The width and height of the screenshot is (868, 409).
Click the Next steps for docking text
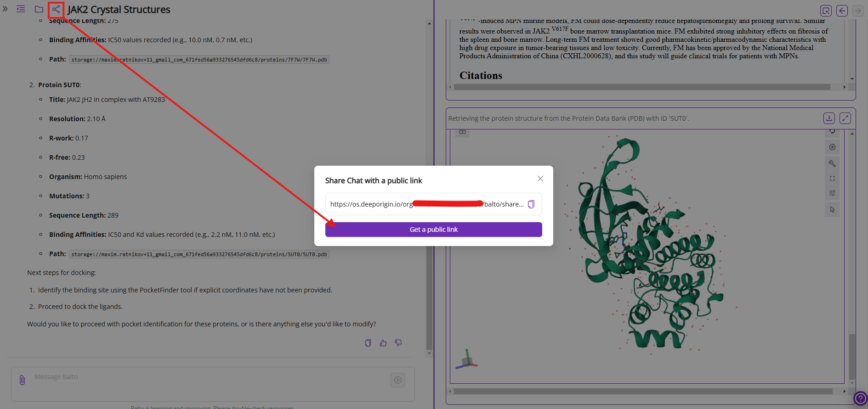coord(62,273)
